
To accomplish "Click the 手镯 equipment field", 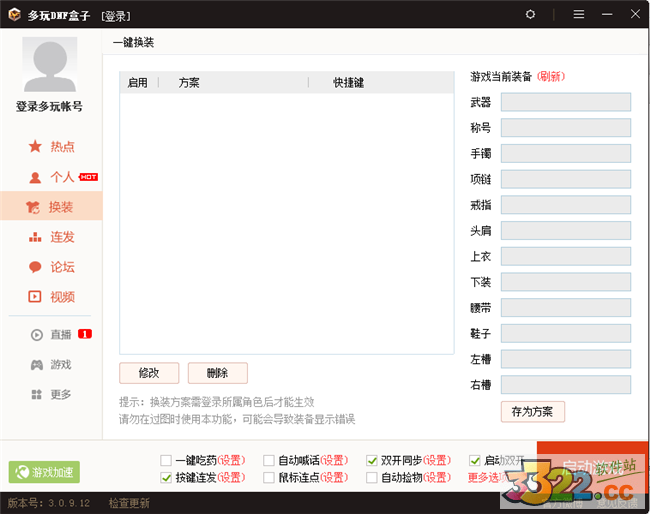I will click(566, 153).
